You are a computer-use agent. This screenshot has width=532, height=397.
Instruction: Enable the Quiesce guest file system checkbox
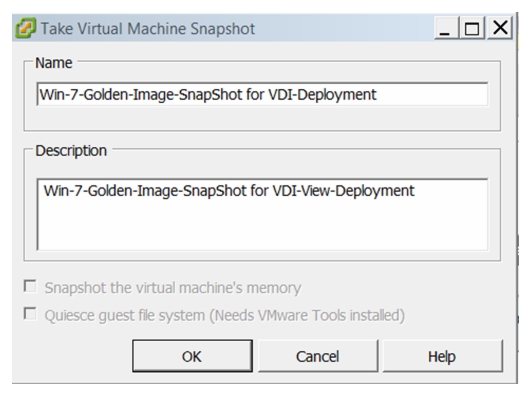(30, 314)
